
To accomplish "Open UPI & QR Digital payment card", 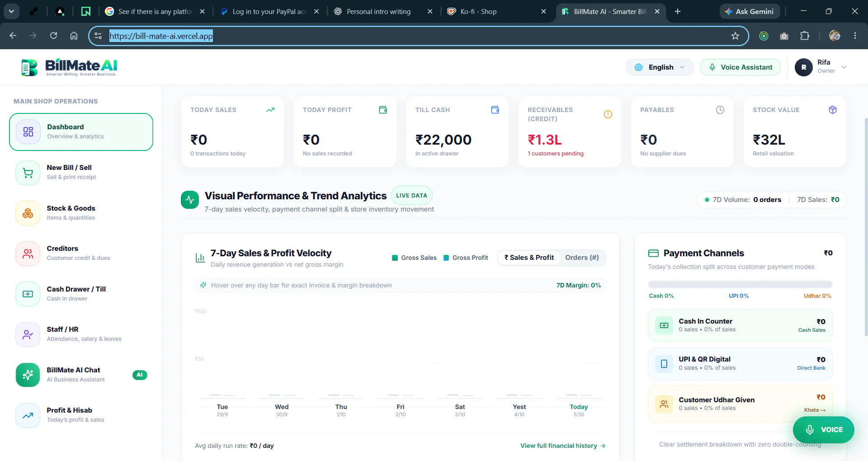I will pyautogui.click(x=740, y=363).
